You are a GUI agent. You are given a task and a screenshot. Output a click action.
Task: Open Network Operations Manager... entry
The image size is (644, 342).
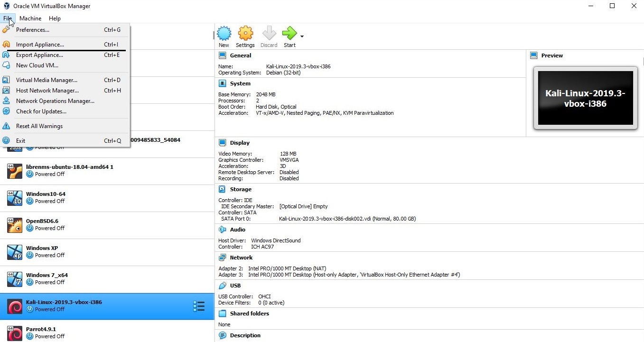coord(65,101)
